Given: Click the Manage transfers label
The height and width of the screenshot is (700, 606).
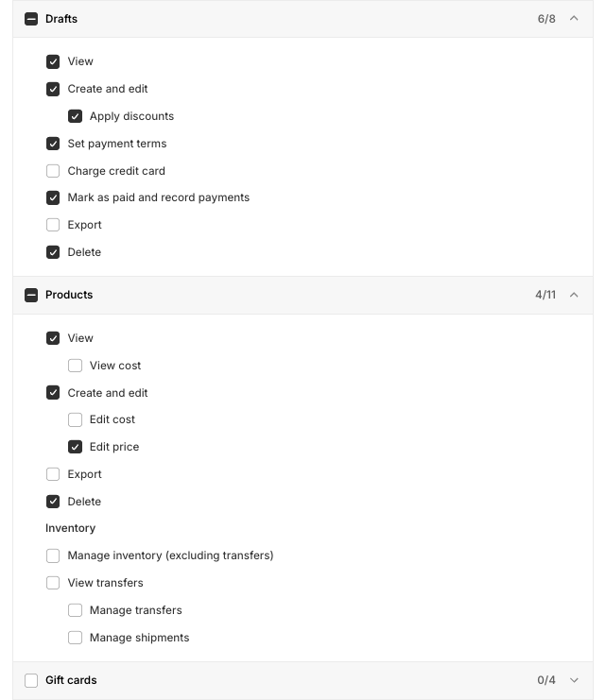Looking at the screenshot, I should click(x=135, y=610).
